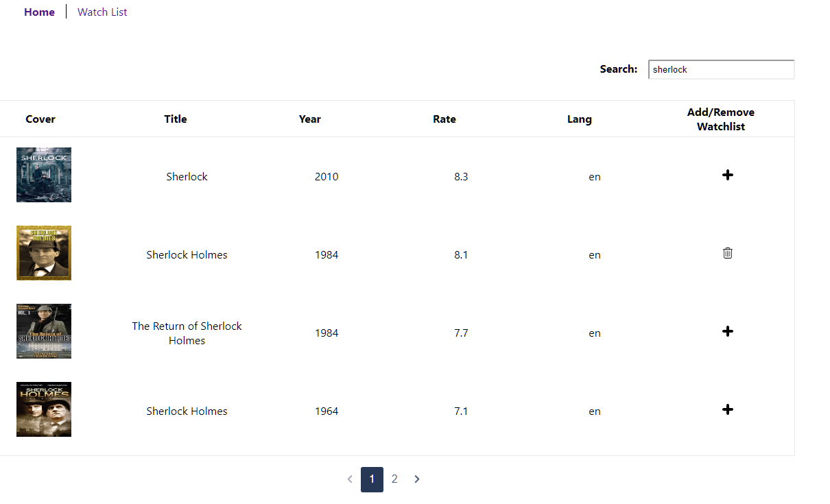Select title 'The Return of Sherlock Holmes'

click(x=187, y=333)
